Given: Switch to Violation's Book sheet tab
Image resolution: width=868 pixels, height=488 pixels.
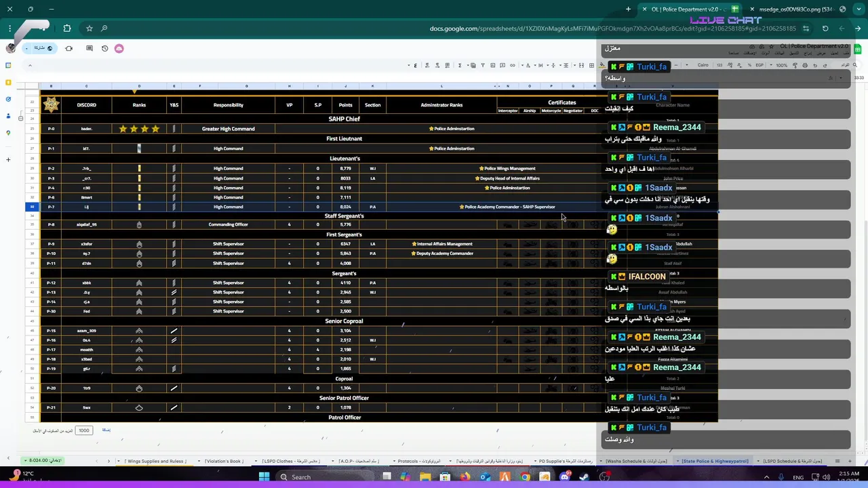Looking at the screenshot, I should click(x=224, y=461).
